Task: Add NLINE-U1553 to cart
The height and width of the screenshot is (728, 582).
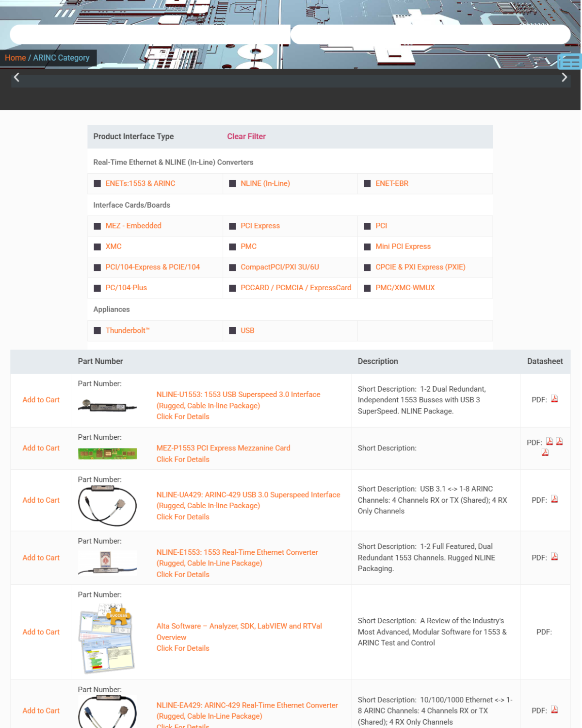Action: [x=41, y=400]
